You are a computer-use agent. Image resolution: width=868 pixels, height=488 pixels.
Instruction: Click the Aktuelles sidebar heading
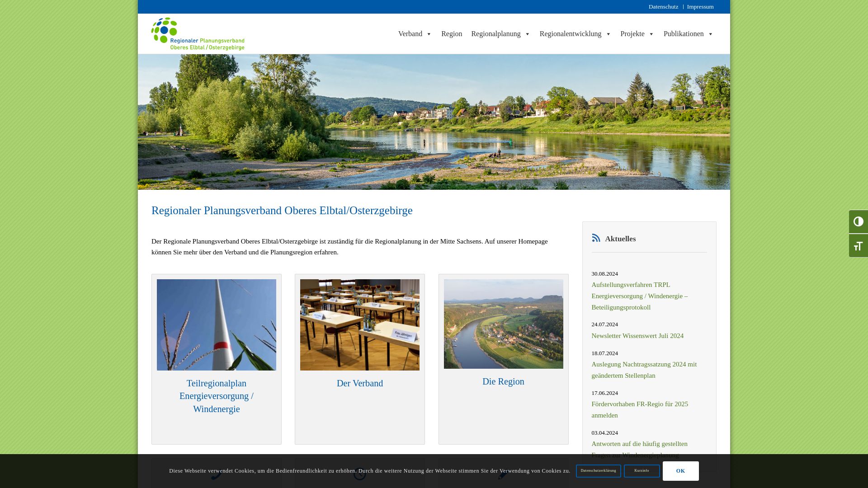[620, 239]
